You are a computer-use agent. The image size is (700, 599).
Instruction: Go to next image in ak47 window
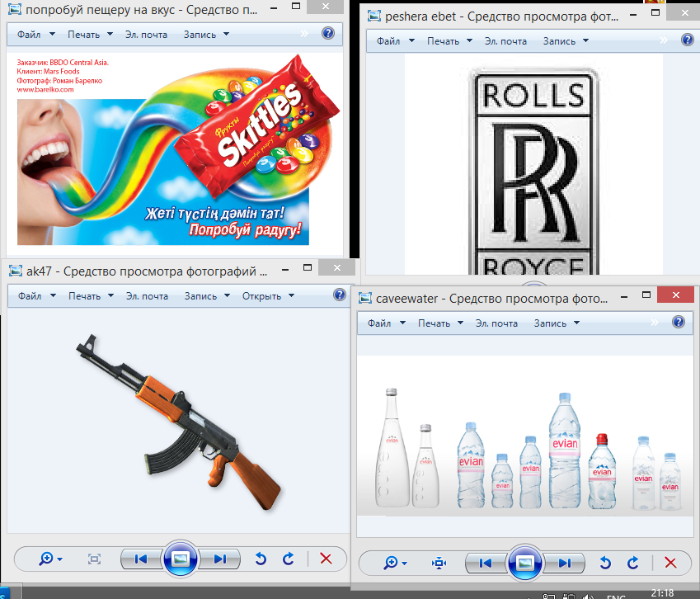point(220,559)
